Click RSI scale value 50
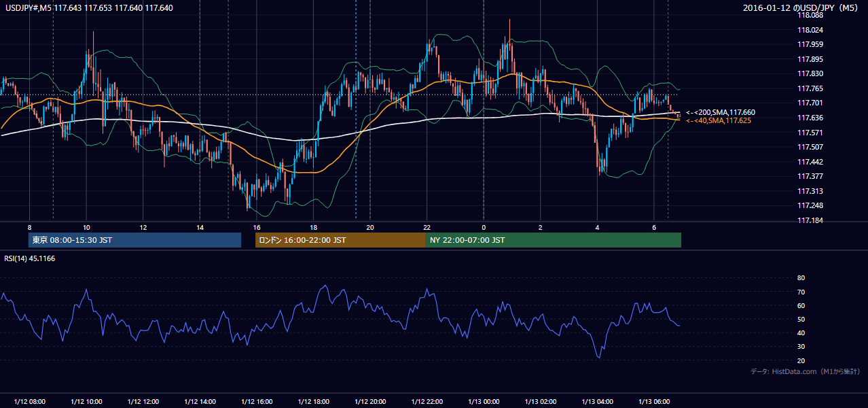868x408 pixels. click(x=801, y=319)
